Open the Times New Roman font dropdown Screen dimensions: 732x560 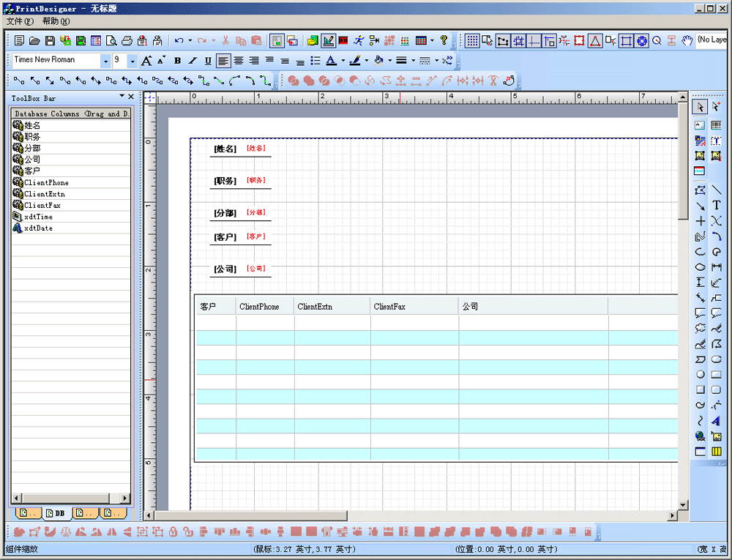tap(105, 61)
